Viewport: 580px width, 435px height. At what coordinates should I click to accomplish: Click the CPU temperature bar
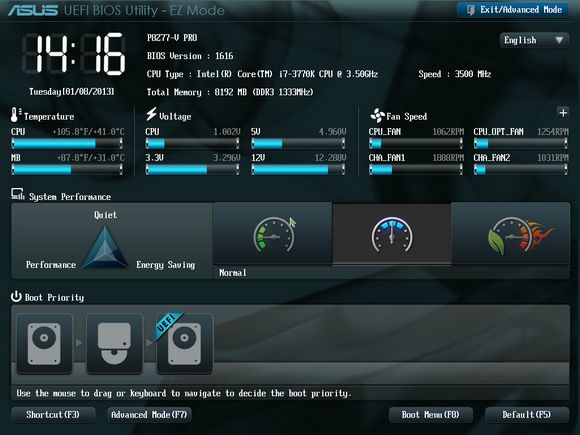tap(67, 143)
